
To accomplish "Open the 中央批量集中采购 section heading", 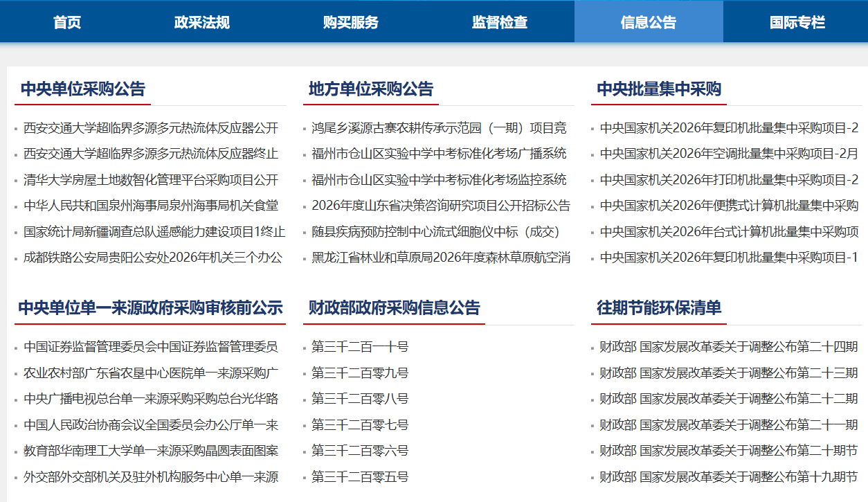I will [x=658, y=89].
